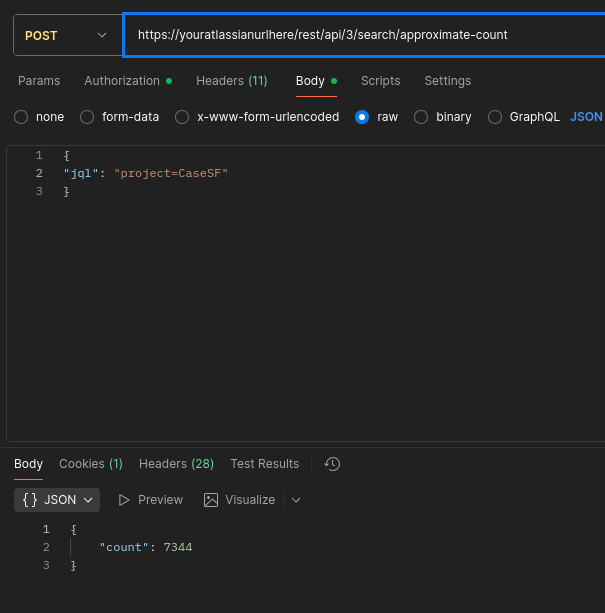This screenshot has width=605, height=613.
Task: Open the request body JSON type dropdown
Action: point(587,117)
